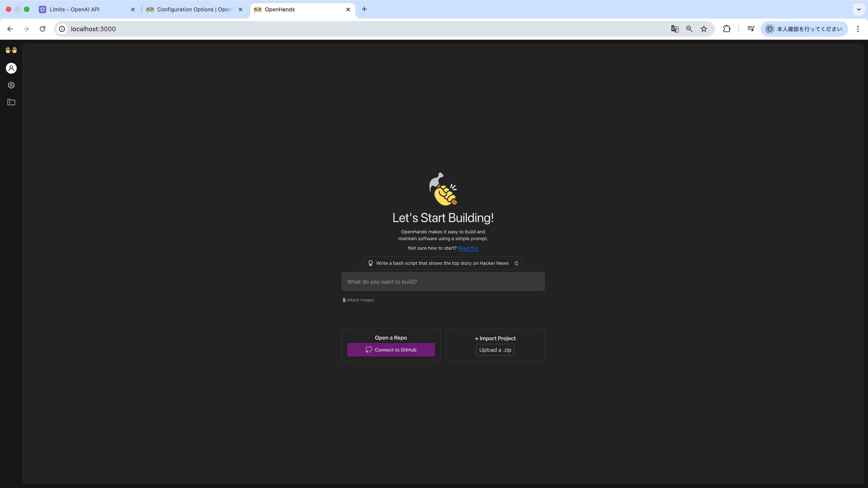
Task: Click the hammer-fist build logo
Action: pyautogui.click(x=443, y=189)
